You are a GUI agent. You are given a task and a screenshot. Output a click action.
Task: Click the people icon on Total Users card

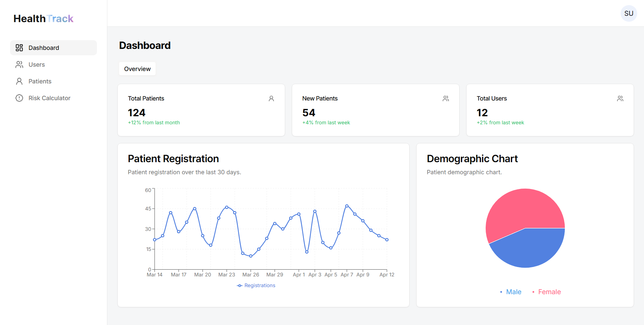point(620,99)
